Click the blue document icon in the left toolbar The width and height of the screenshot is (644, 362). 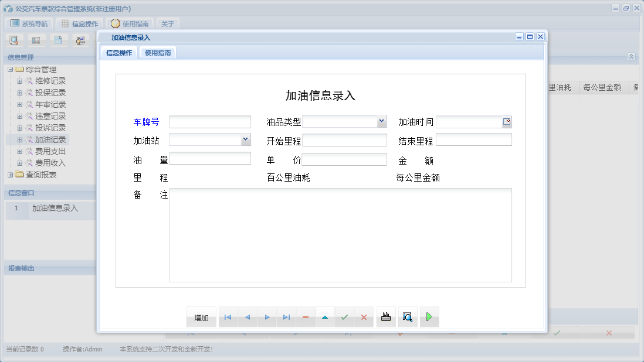[x=58, y=40]
